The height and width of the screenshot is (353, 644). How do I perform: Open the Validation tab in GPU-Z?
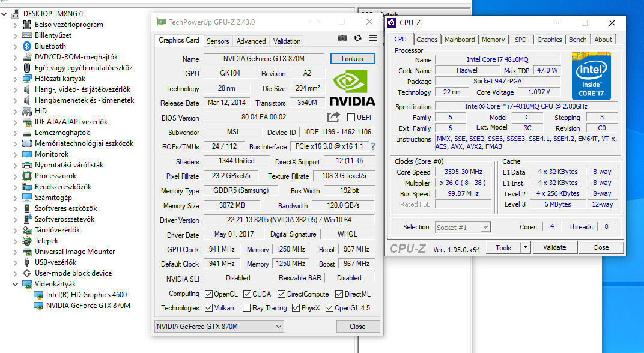(x=287, y=41)
